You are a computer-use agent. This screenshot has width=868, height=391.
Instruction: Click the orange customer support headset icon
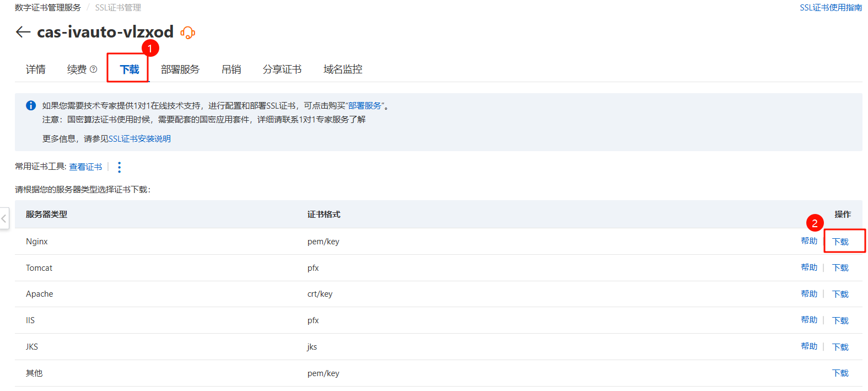coord(188,33)
